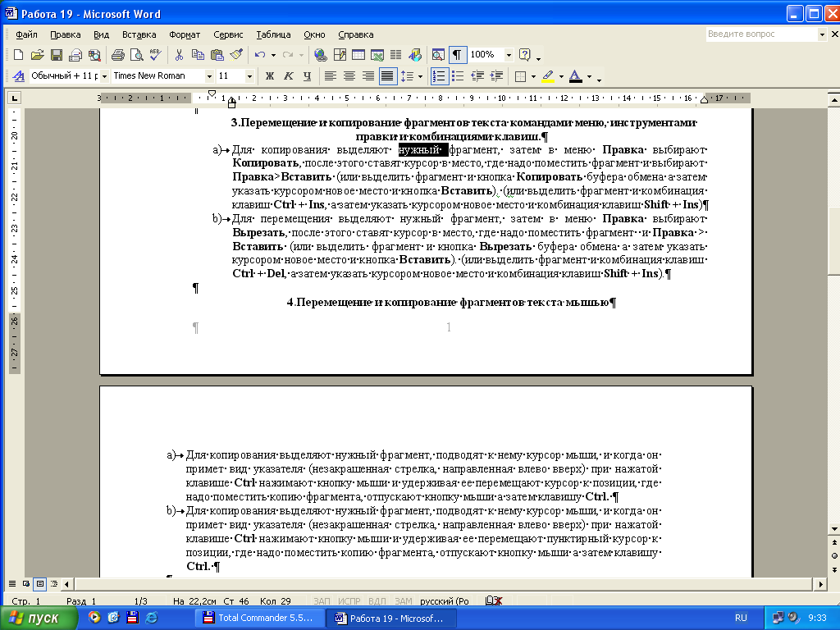The image size is (840, 630).
Task: Open the Document Map icon
Action: pos(438,55)
